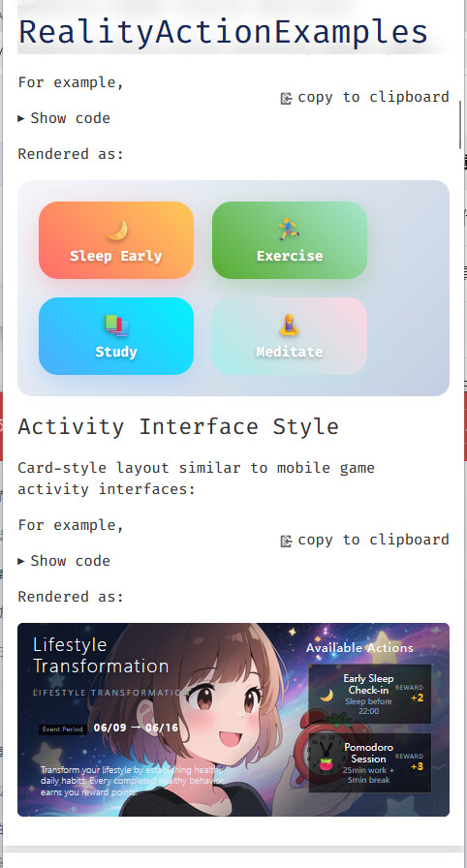
Task: Select the Sleep Early action button
Action: (x=116, y=240)
